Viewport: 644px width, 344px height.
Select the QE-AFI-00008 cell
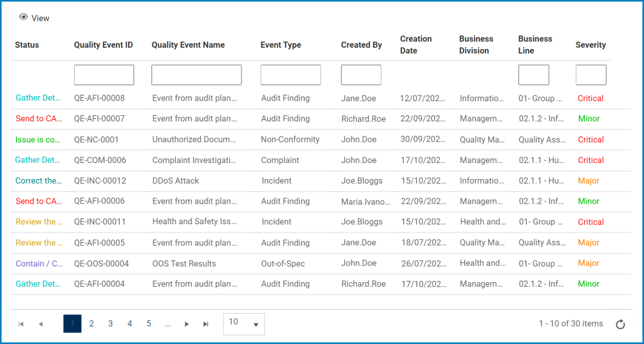pos(99,98)
